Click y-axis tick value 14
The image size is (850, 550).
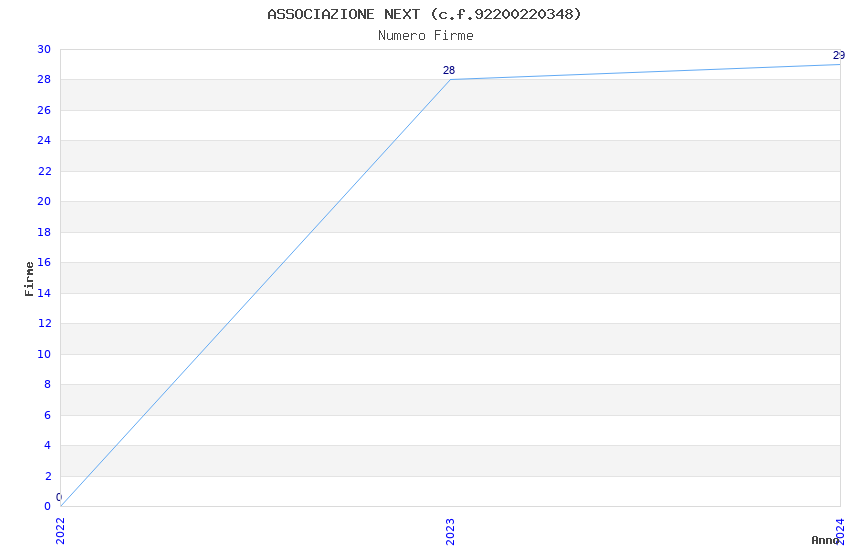44,293
